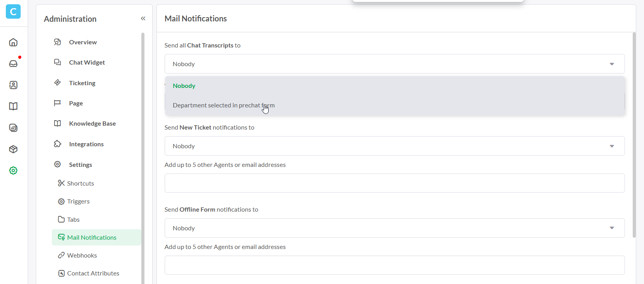Screen dimensions: 644x284
Task: Choose Department selected in prechat form
Action: (223, 105)
